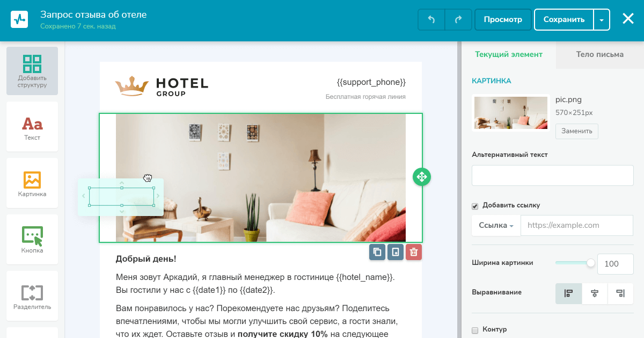Viewport: 644px width, 338px height.
Task: Close the editor with X
Action: [628, 19]
